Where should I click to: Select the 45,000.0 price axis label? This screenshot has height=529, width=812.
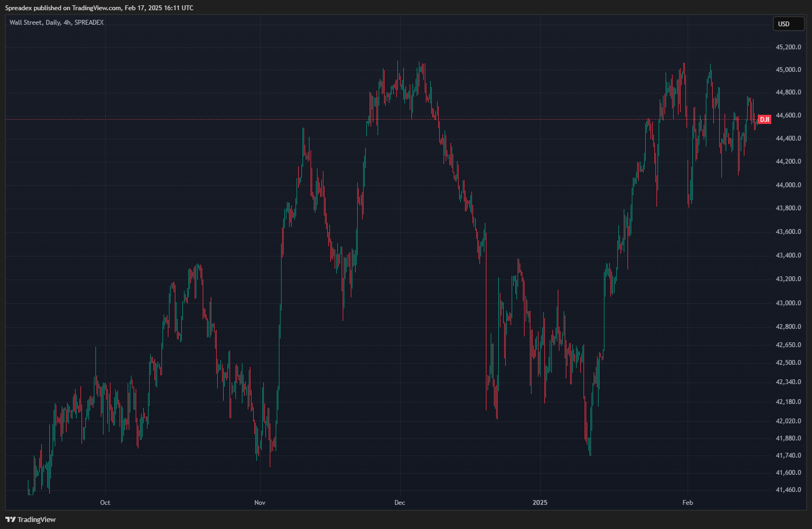788,70
